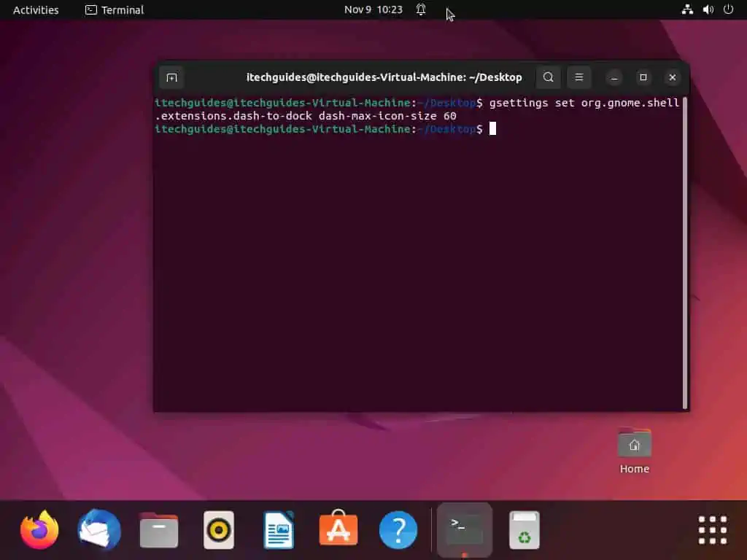Toggle the do-not-disturb notification bell
This screenshot has height=560, width=747.
coord(421,10)
